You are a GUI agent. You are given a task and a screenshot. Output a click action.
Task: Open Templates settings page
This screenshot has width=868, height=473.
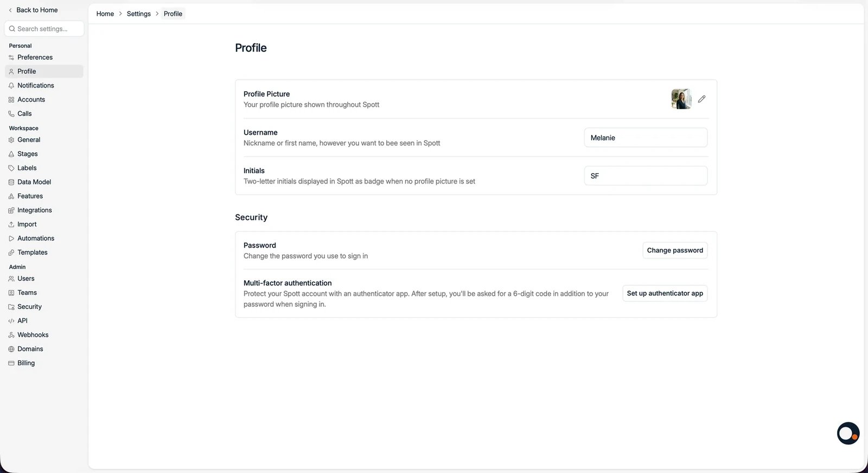pyautogui.click(x=44, y=253)
